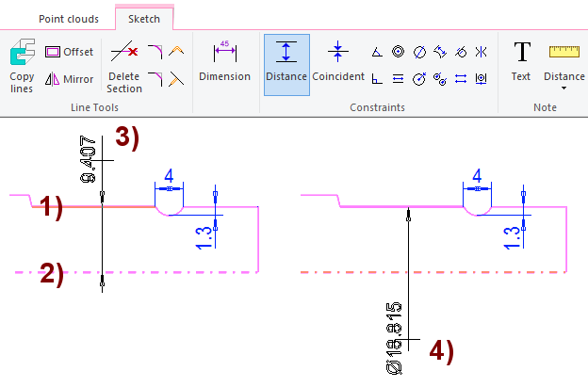Screen dimensions: 588x387
Task: Apply the Perpendicular constraint
Action: point(377,79)
